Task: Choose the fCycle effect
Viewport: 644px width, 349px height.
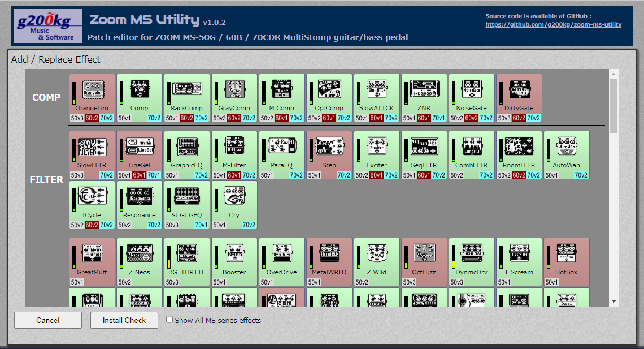Action: pos(92,205)
